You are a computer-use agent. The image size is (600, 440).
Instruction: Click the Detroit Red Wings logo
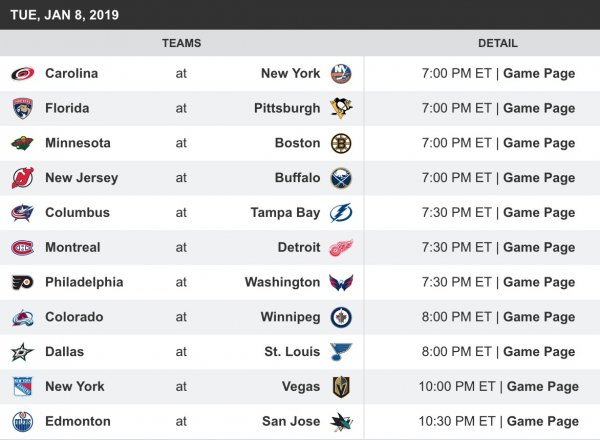click(341, 247)
